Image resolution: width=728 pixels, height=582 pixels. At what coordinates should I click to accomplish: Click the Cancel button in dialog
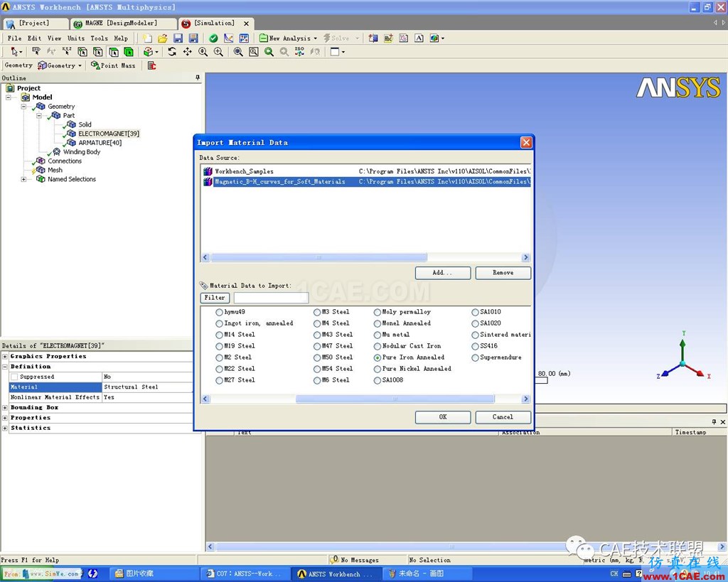503,417
